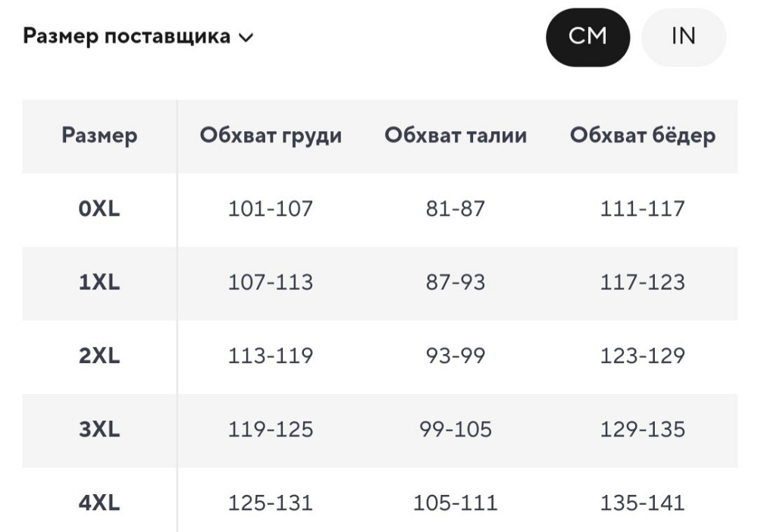Click the chevron next to Размер поставщика
The width and height of the screenshot is (758, 532).
245,36
